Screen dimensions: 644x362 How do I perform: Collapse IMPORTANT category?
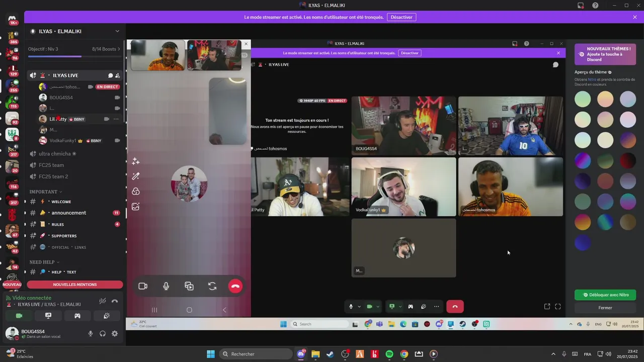point(45,192)
